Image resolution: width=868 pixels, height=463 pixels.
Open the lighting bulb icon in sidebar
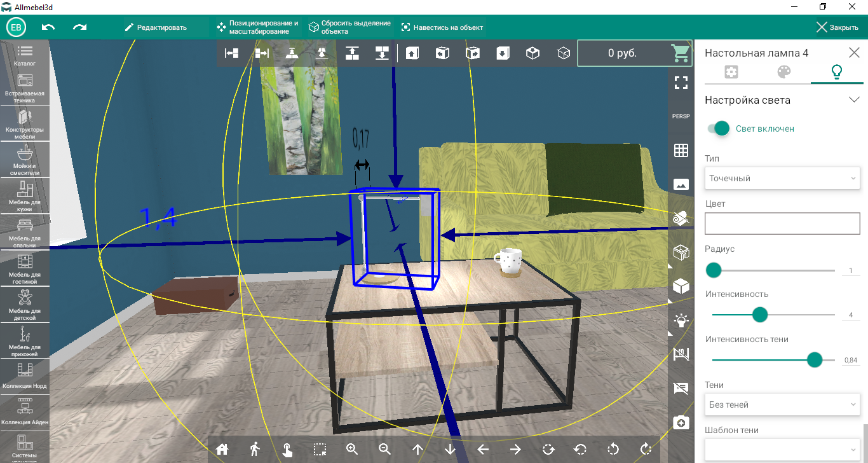(x=681, y=320)
